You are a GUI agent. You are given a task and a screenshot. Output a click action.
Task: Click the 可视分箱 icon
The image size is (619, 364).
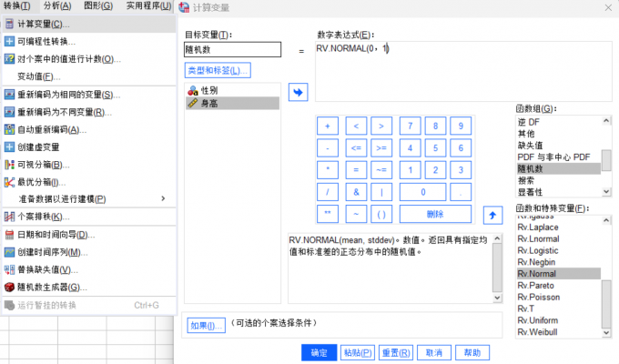pyautogui.click(x=9, y=165)
